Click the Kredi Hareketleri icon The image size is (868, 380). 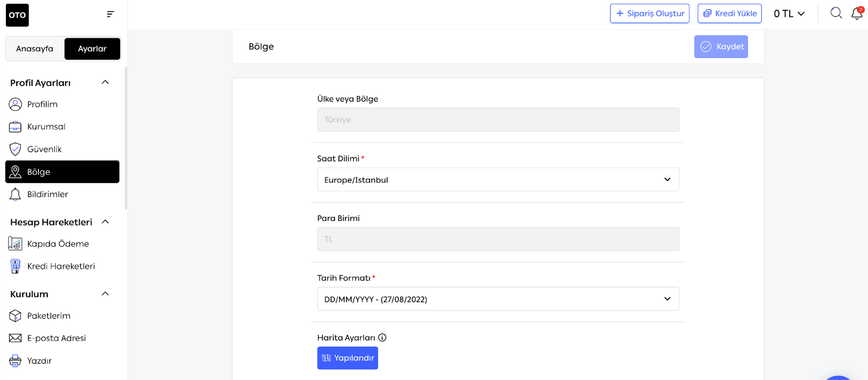tap(15, 266)
